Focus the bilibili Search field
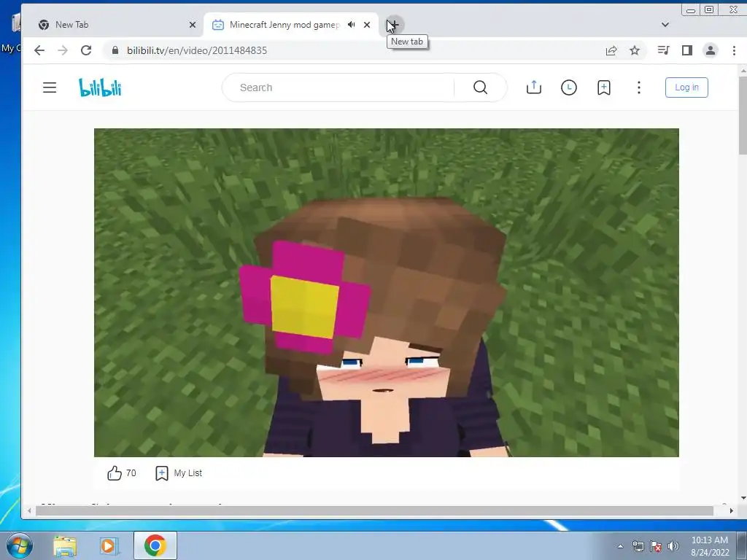The image size is (747, 560). tap(338, 87)
